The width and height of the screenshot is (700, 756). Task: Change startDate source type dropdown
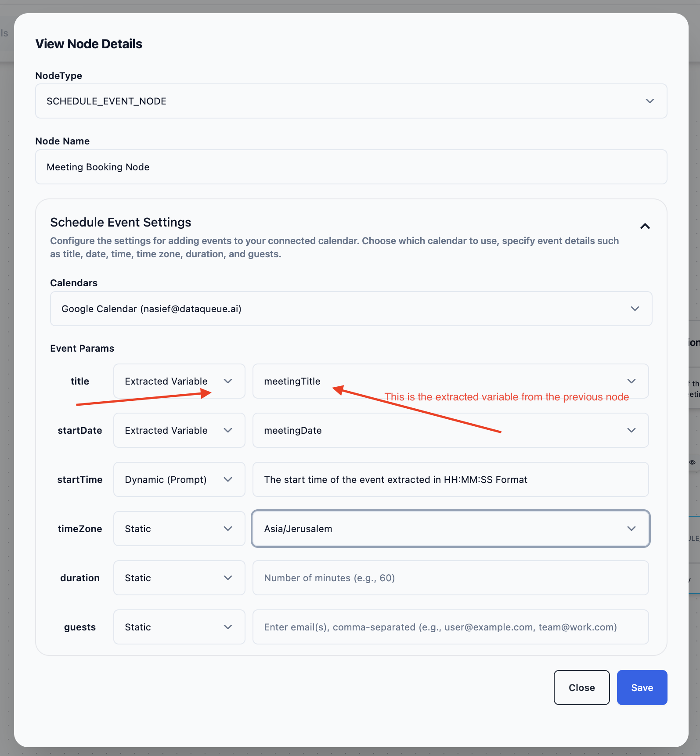click(179, 430)
